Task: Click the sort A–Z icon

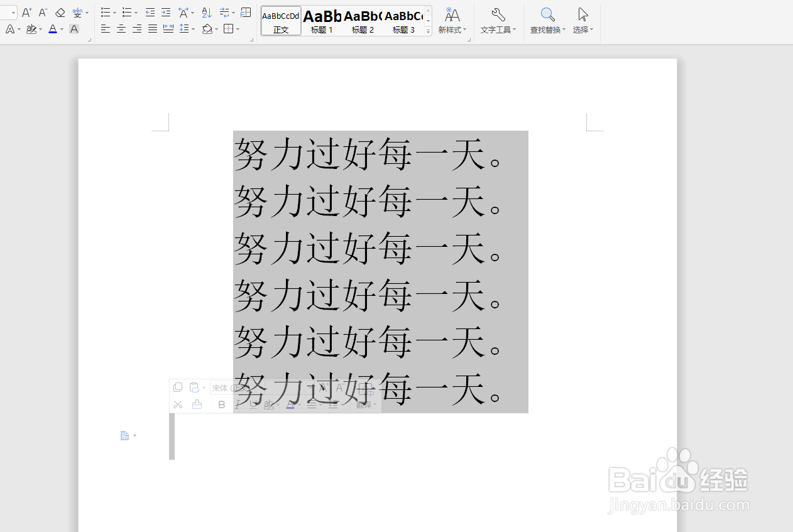Action: click(x=207, y=13)
